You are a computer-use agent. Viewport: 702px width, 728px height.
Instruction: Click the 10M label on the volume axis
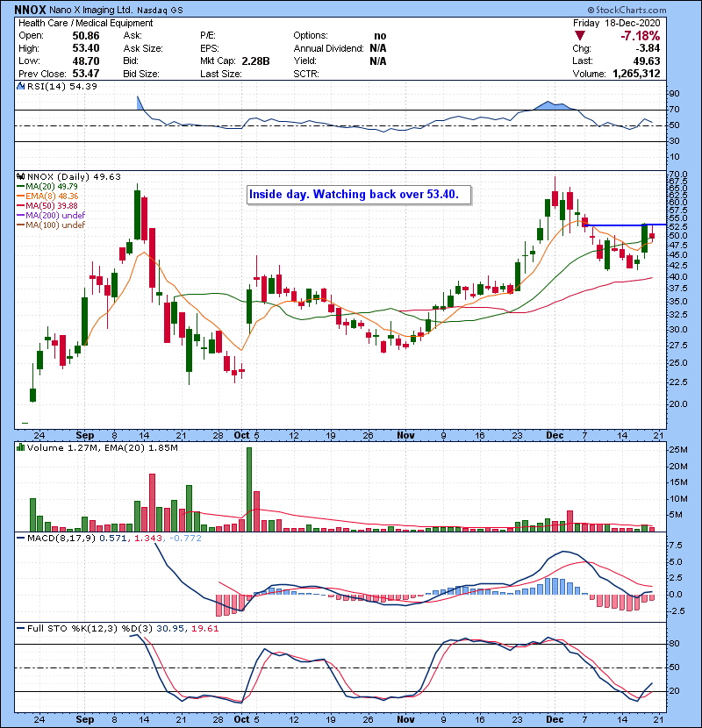coord(677,499)
